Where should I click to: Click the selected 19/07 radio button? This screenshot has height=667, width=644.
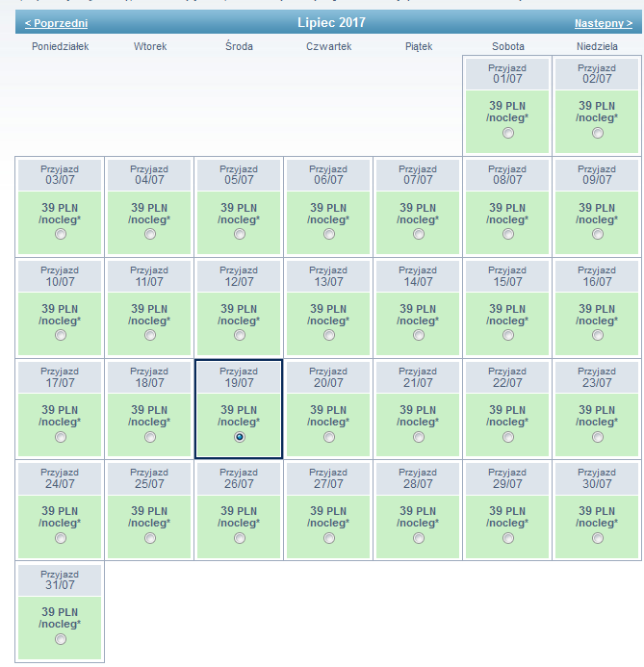point(240,437)
